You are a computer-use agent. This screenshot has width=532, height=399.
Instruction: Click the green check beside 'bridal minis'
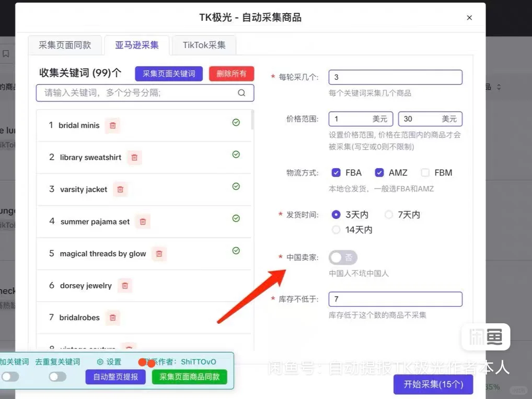[236, 122]
